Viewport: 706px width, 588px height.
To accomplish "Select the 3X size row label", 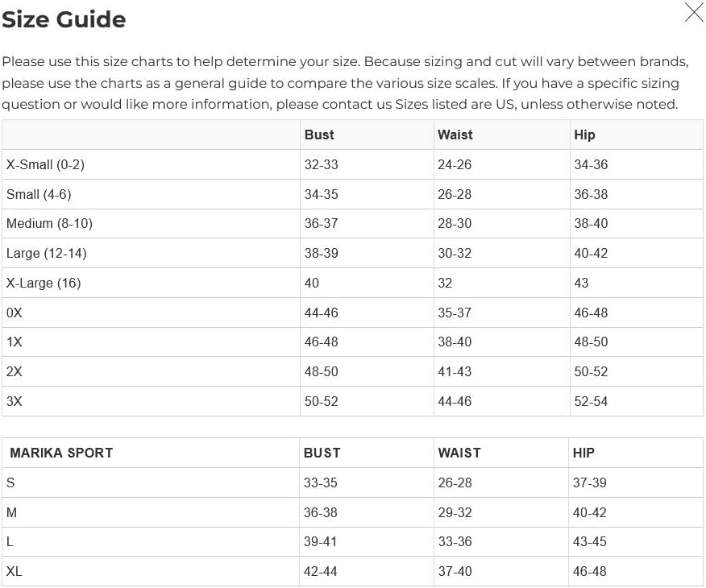I will pyautogui.click(x=15, y=401).
